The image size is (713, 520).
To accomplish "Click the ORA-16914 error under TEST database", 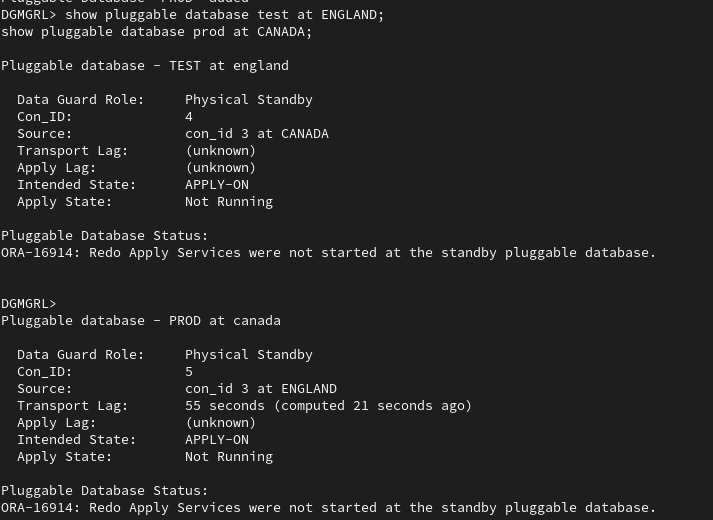I will pos(328,252).
